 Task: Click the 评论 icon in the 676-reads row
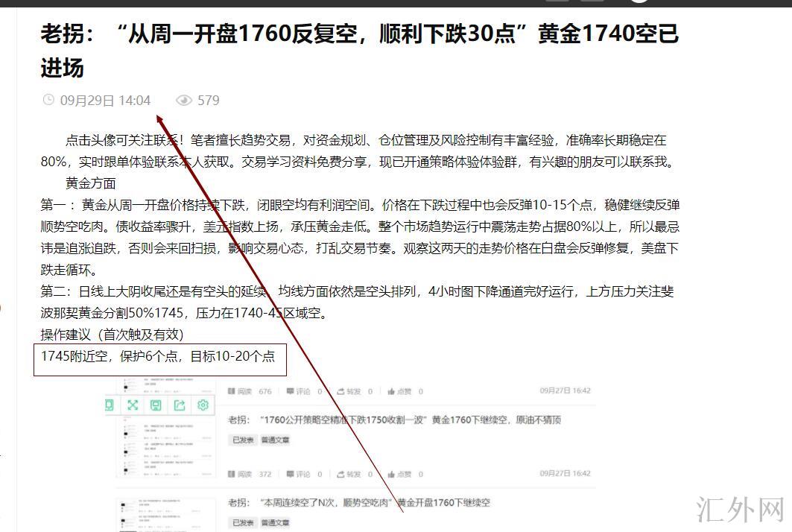[291, 391]
